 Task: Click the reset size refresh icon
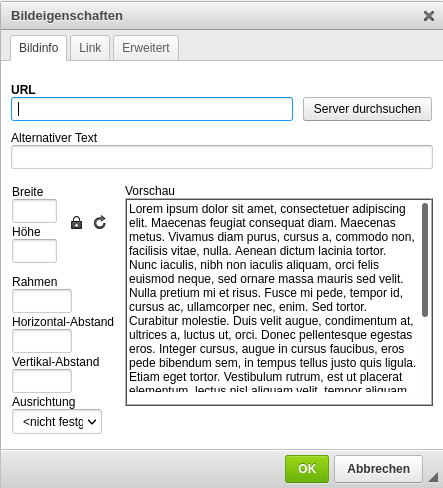coord(100,223)
